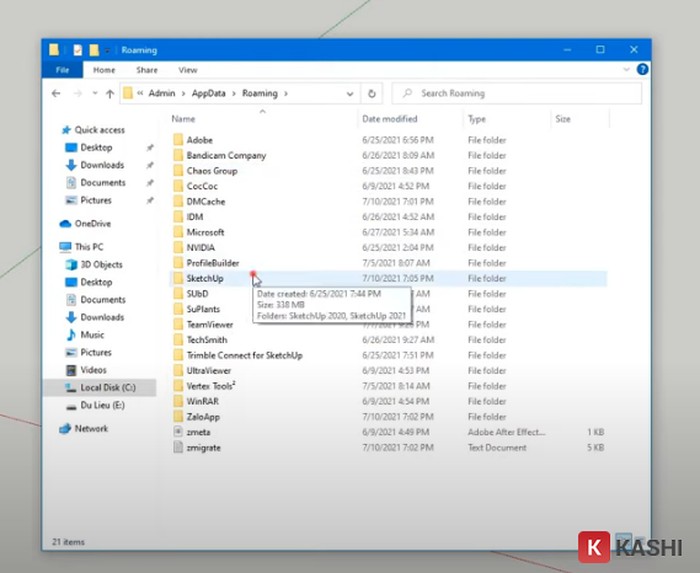
Task: Click the SuPlants folder icon
Action: (x=178, y=309)
